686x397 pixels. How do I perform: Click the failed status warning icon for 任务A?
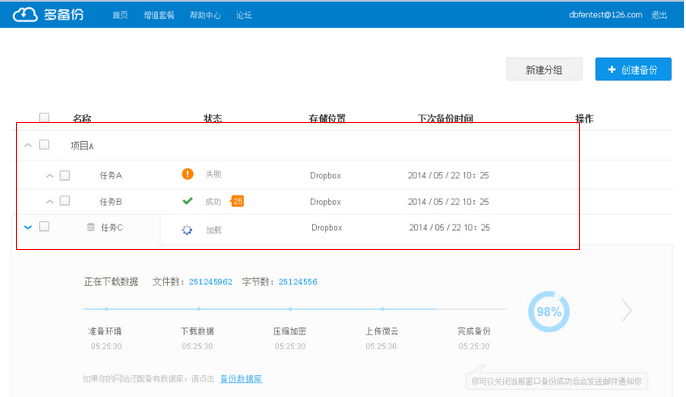[x=188, y=174]
